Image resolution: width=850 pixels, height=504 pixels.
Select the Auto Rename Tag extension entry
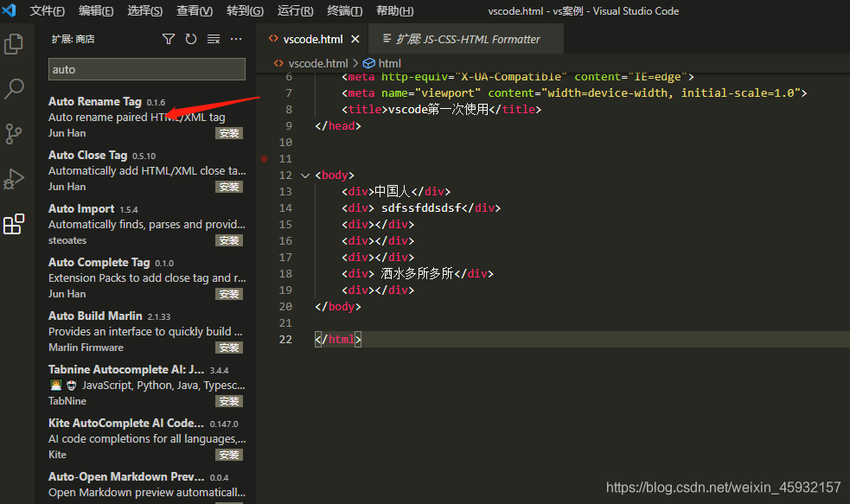(145, 117)
